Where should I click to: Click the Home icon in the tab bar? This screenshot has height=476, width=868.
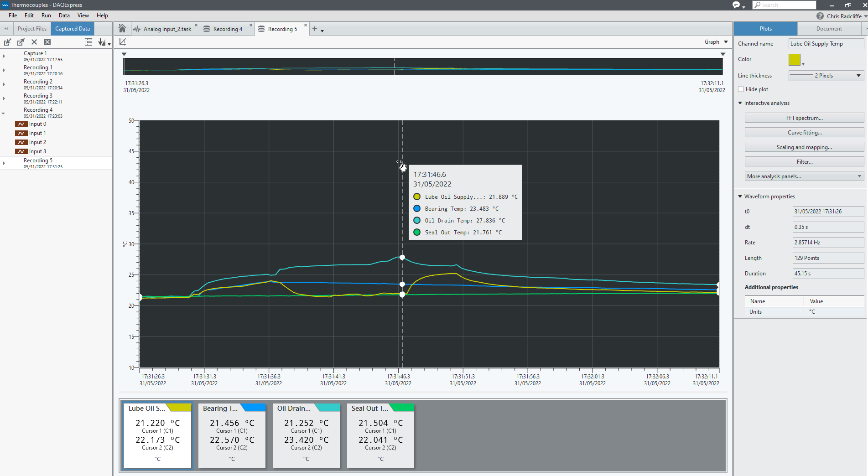point(122,29)
